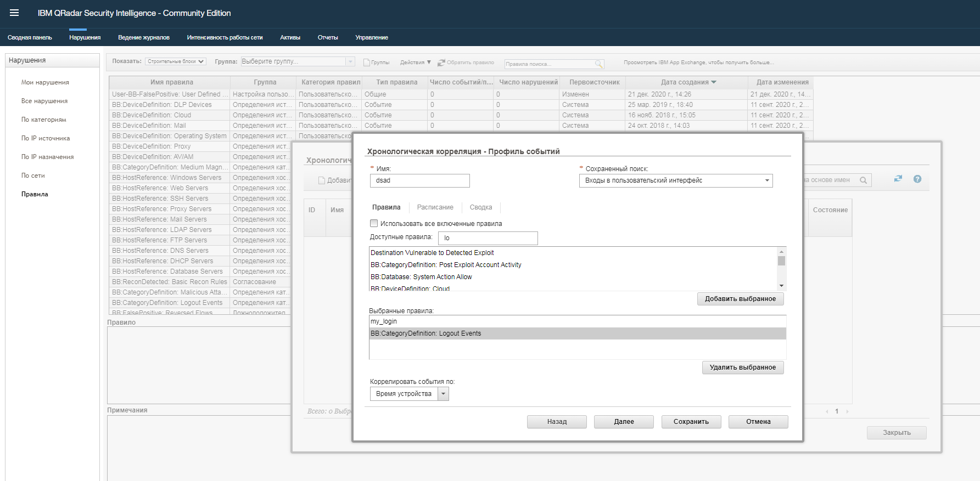Open По категориям in the sidebar
This screenshot has width=980, height=481.
43,120
